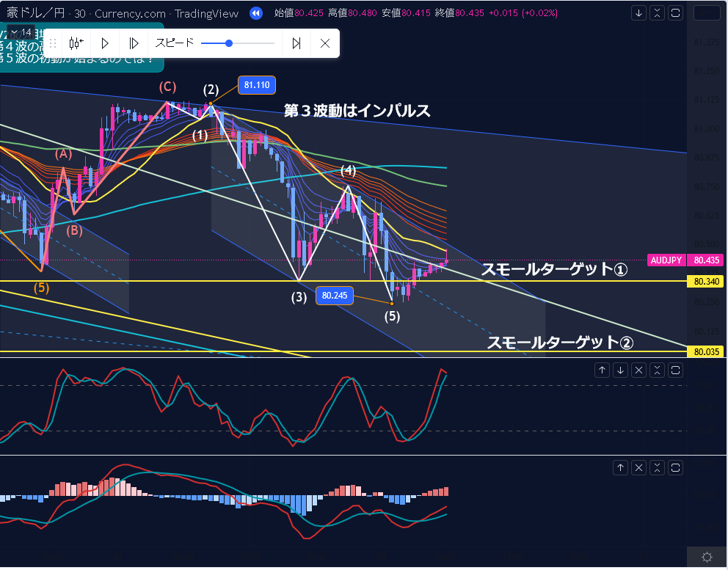The height and width of the screenshot is (570, 728).
Task: Select the スモールターゲット① annotation
Action: tap(554, 269)
